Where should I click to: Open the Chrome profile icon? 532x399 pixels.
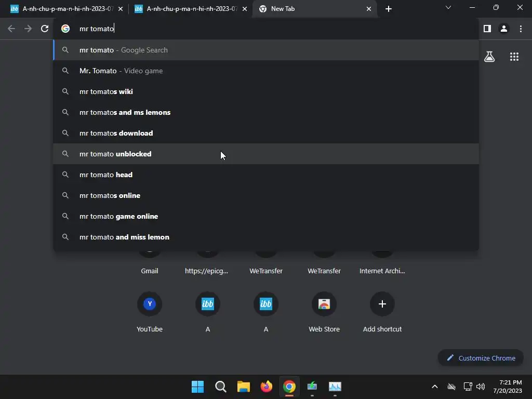[x=504, y=29]
